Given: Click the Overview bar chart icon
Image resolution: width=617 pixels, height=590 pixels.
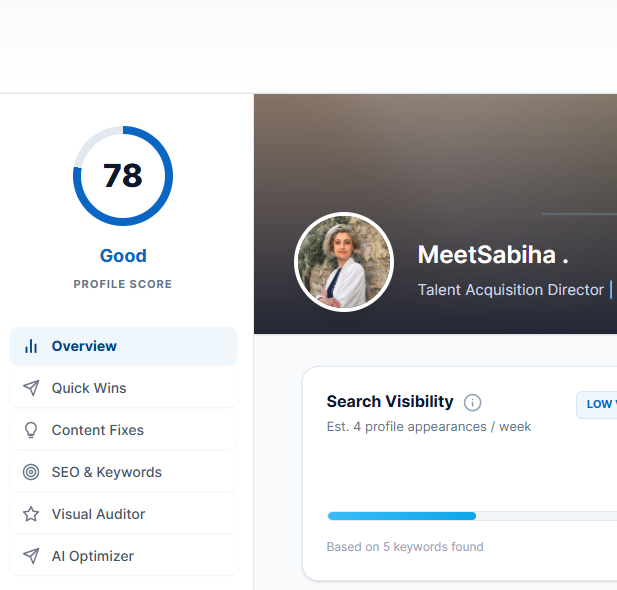Looking at the screenshot, I should click(x=31, y=346).
